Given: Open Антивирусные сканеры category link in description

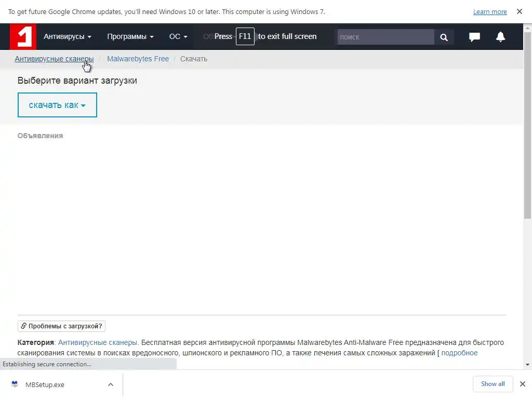Looking at the screenshot, I should 98,342.
